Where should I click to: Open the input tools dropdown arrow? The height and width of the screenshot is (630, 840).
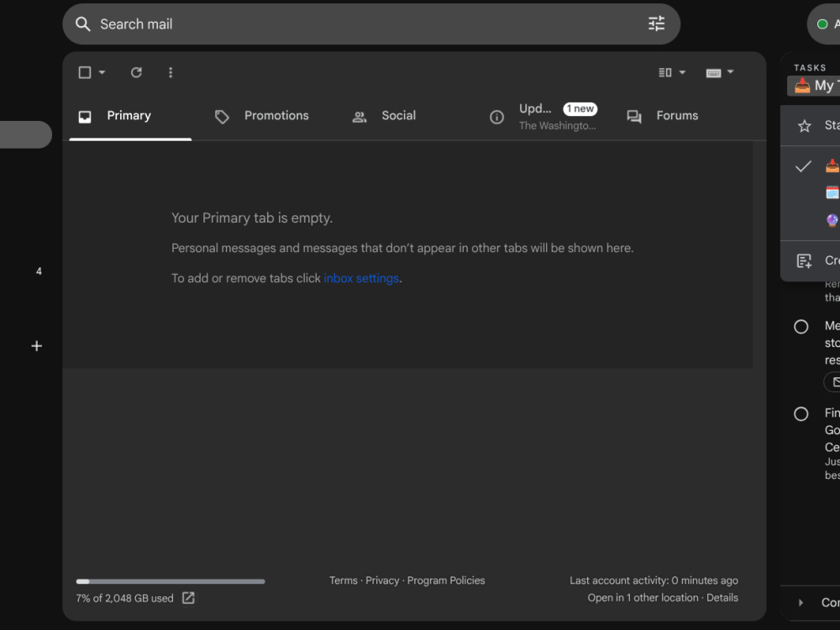tap(730, 71)
